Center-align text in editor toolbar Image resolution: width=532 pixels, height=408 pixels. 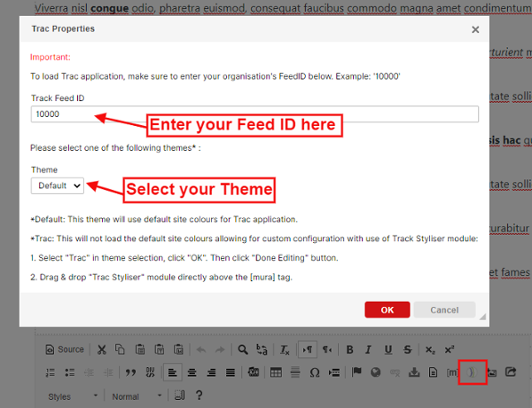(192, 373)
